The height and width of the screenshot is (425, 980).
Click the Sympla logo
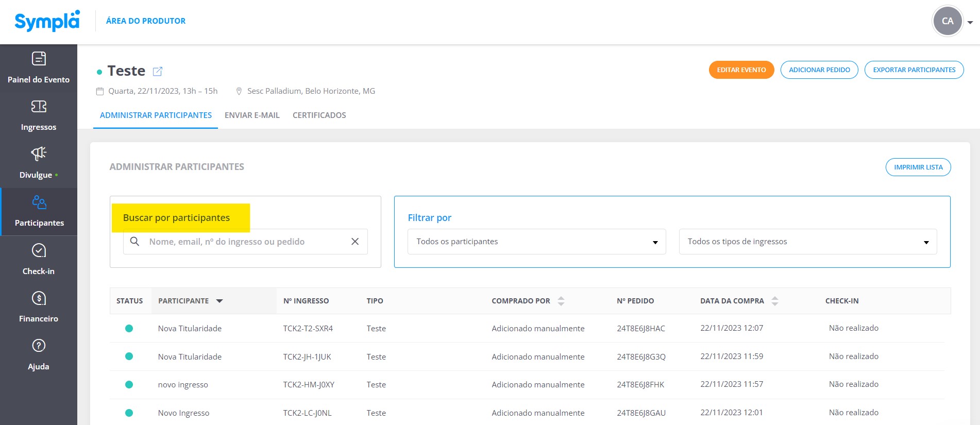(47, 21)
